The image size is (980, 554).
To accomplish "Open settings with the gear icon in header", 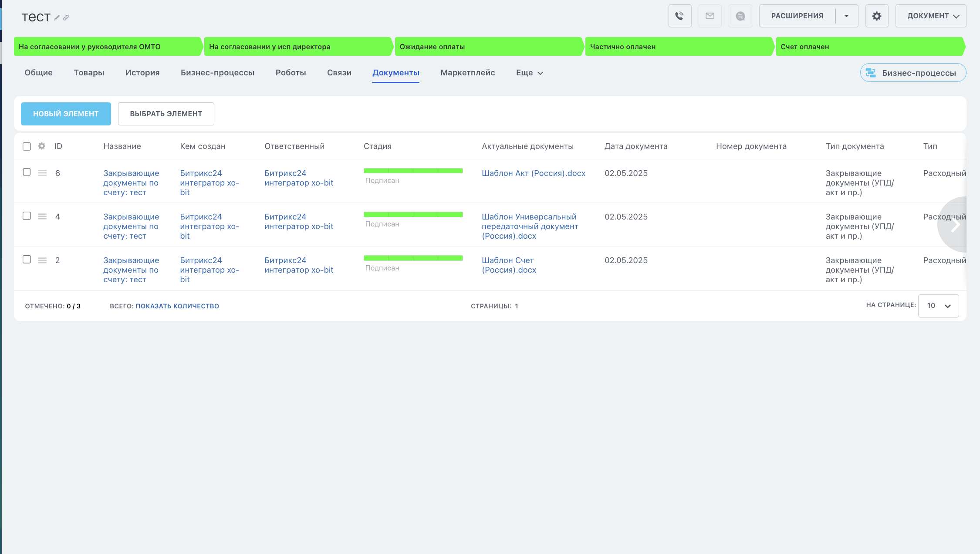I will click(877, 16).
